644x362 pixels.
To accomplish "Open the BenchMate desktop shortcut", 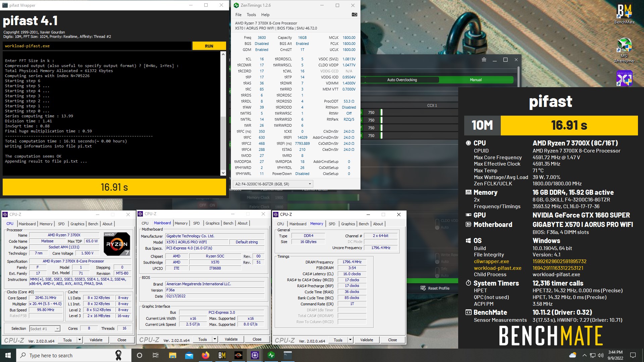I will tap(624, 14).
